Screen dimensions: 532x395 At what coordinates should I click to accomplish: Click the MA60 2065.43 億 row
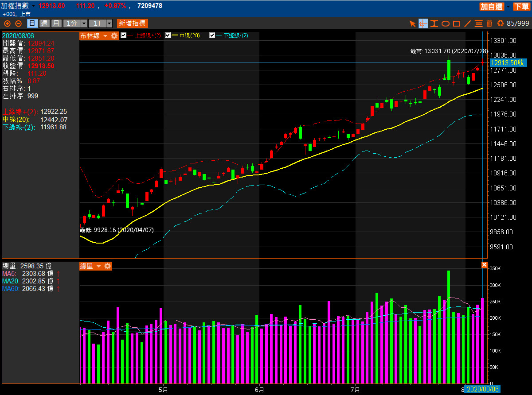pyautogui.click(x=31, y=289)
